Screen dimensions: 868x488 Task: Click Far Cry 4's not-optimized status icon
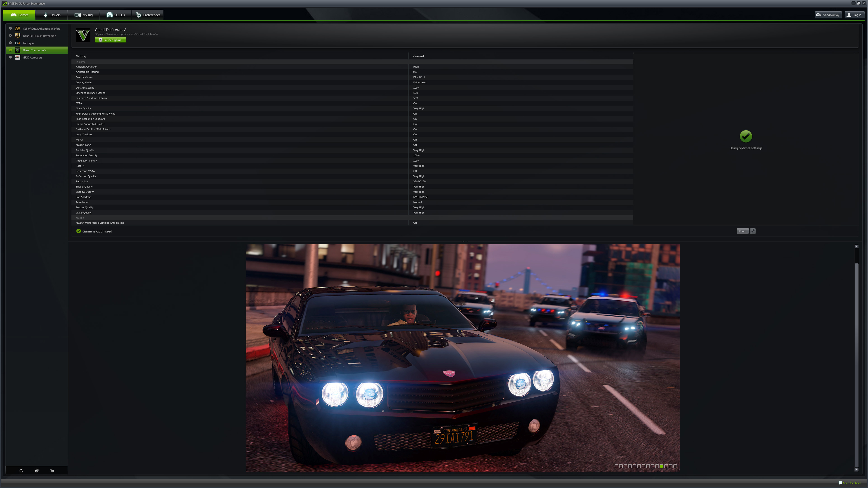[x=10, y=43]
